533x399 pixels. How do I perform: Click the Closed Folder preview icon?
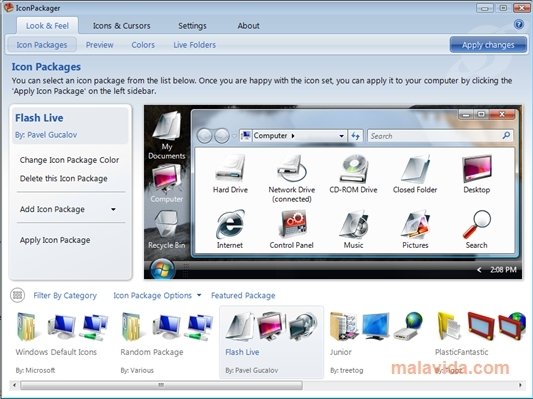[x=415, y=169]
